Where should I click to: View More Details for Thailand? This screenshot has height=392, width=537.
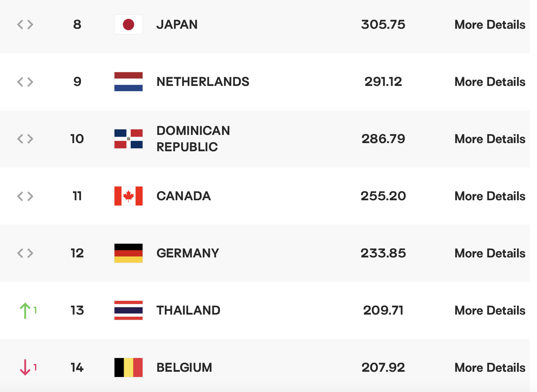pyautogui.click(x=490, y=311)
